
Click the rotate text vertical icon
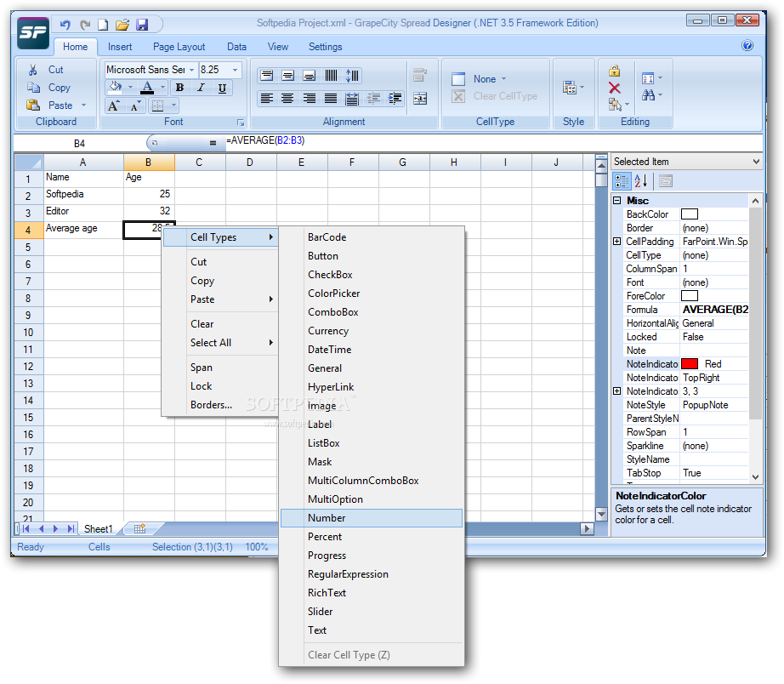pyautogui.click(x=331, y=76)
